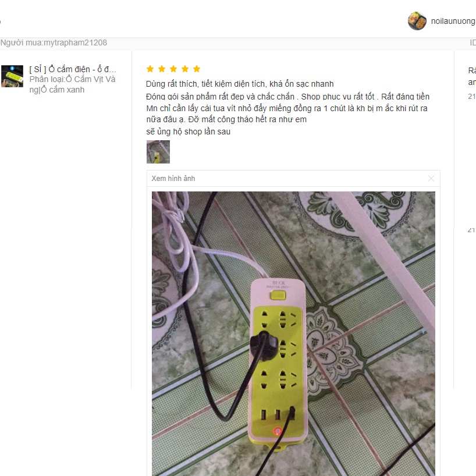Click the second yellow rating star
476x476 pixels.
point(162,69)
